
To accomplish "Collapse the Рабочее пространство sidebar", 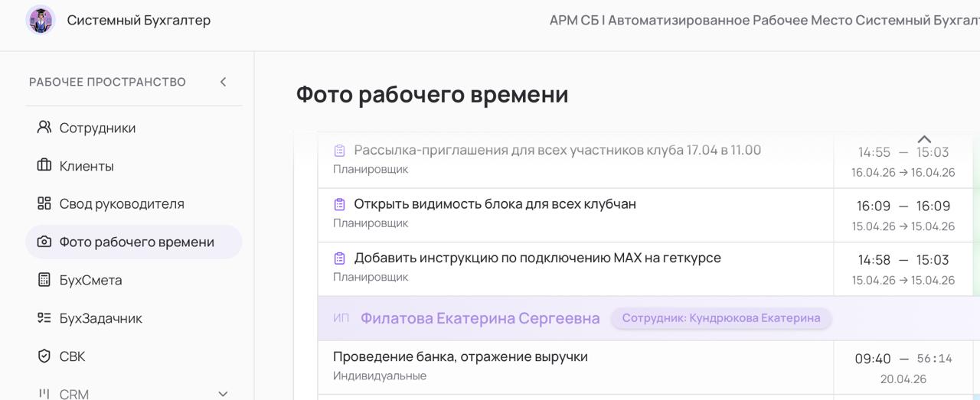I will click(x=223, y=82).
